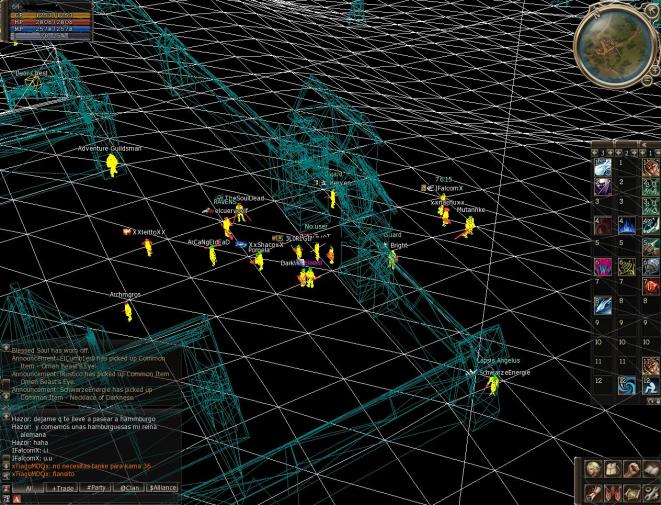Open the red flags icon in the lower menu row
Screen dimensions: 661x505
coord(613,492)
